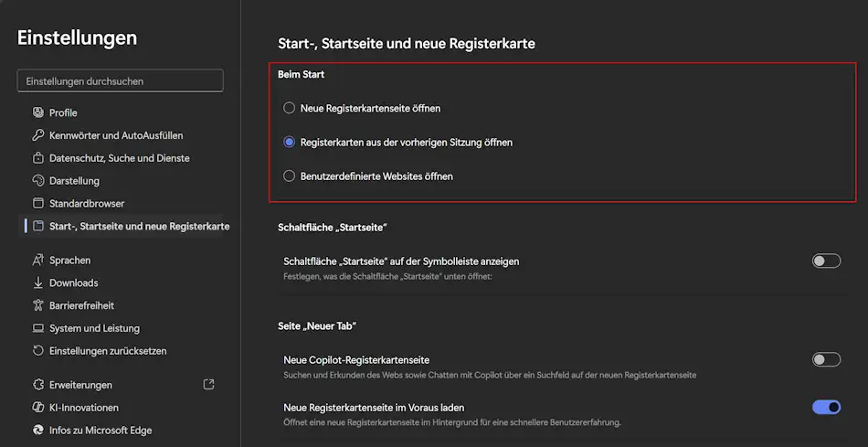This screenshot has width=868, height=447.
Task: Click the Profile icon in sidebar
Action: 38,112
